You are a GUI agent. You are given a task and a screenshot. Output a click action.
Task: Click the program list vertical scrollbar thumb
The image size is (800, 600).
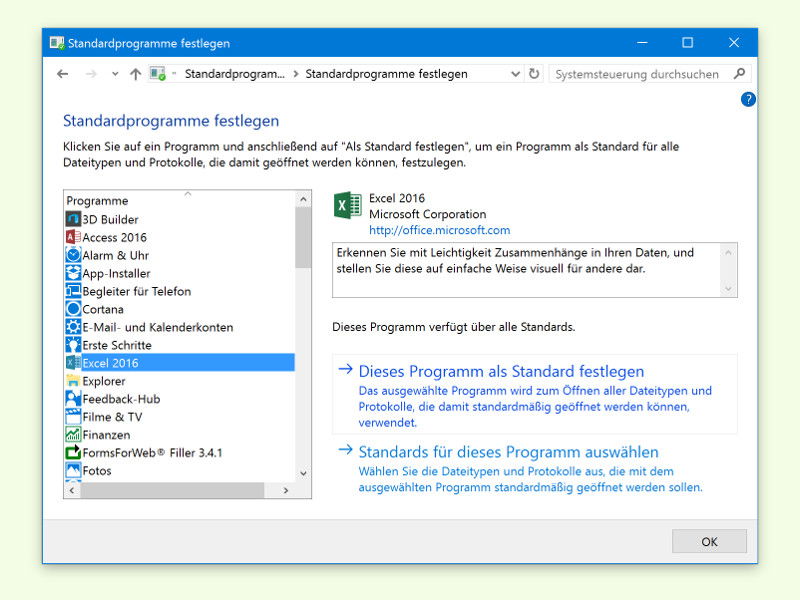tap(303, 237)
